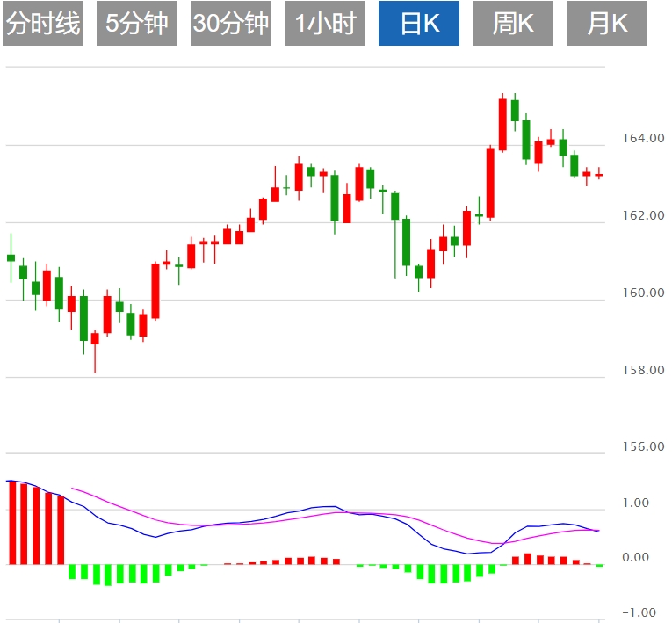
Task: Click the 1.00 MACD axis label
Action: point(636,503)
